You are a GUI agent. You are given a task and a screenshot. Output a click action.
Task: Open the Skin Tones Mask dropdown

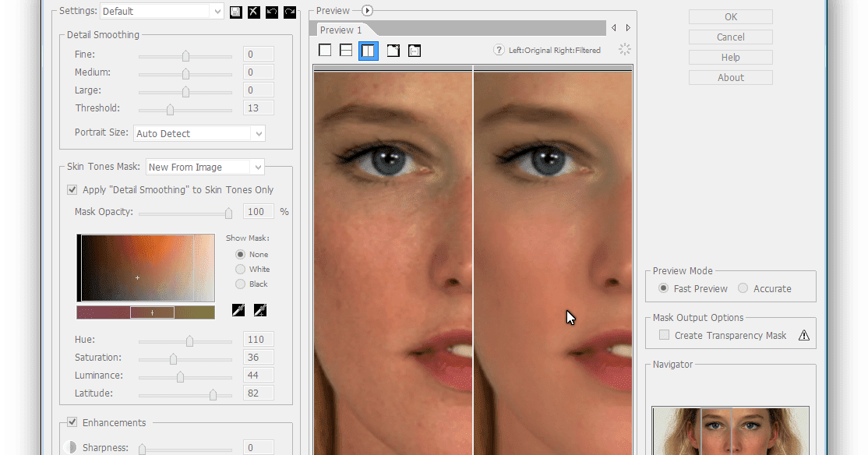point(258,167)
